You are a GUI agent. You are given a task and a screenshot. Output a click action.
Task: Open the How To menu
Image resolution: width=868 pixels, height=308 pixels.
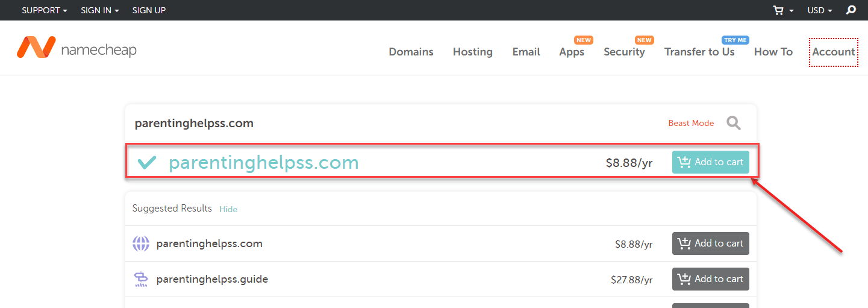[773, 52]
